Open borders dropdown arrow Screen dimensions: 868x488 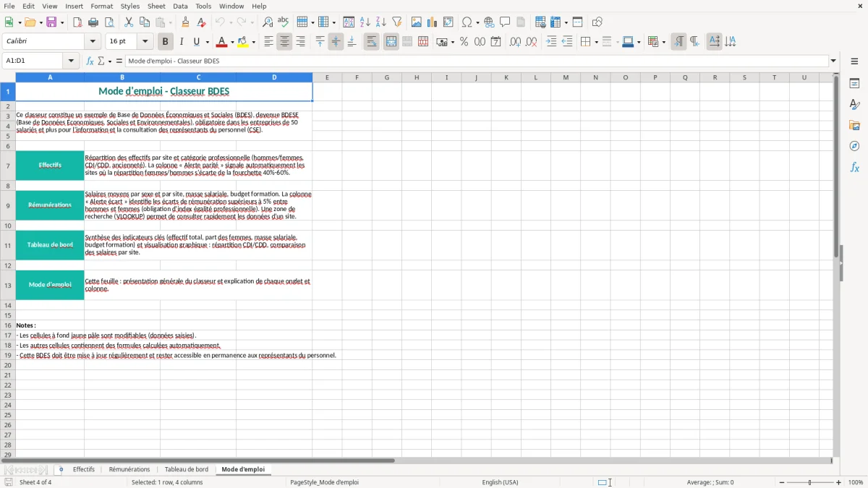[595, 42]
